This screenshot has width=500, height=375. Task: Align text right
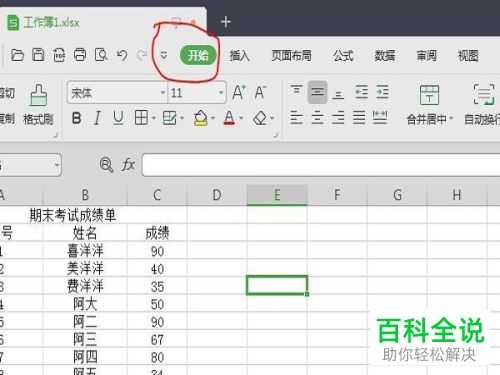point(338,118)
